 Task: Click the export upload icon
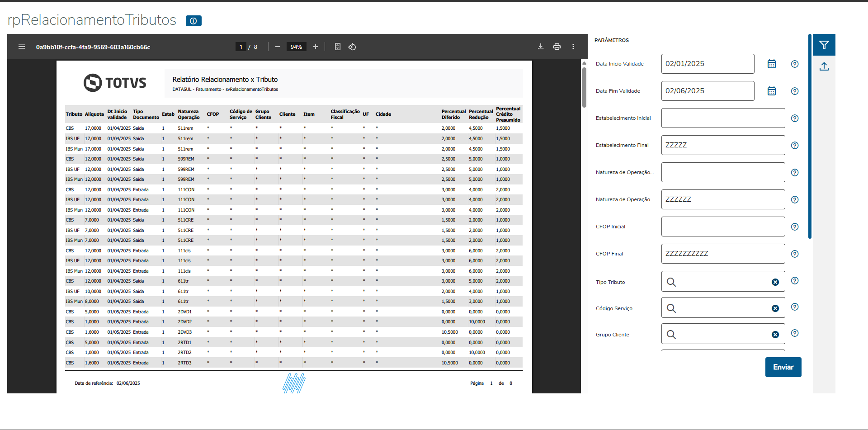click(824, 66)
